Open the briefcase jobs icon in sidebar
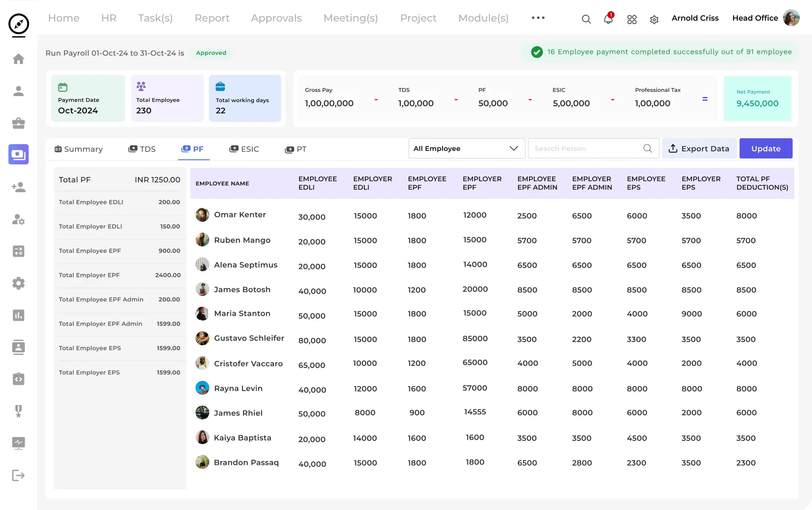This screenshot has width=812, height=510. click(x=19, y=123)
